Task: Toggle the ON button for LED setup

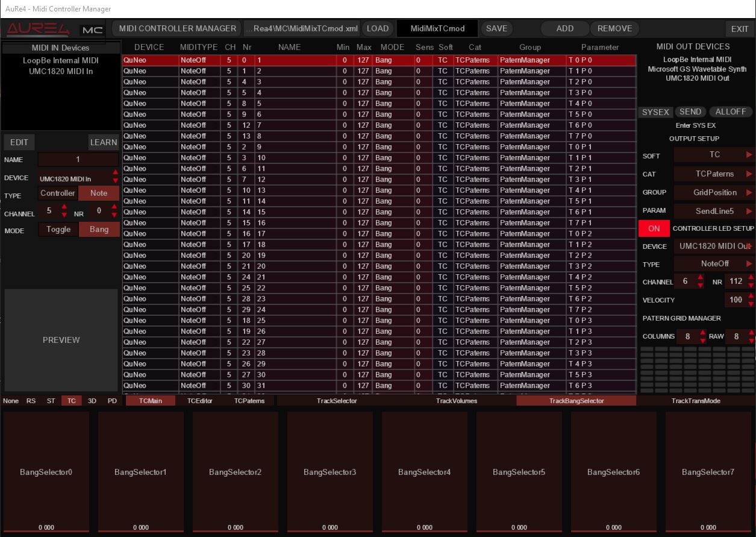Action: (654, 228)
